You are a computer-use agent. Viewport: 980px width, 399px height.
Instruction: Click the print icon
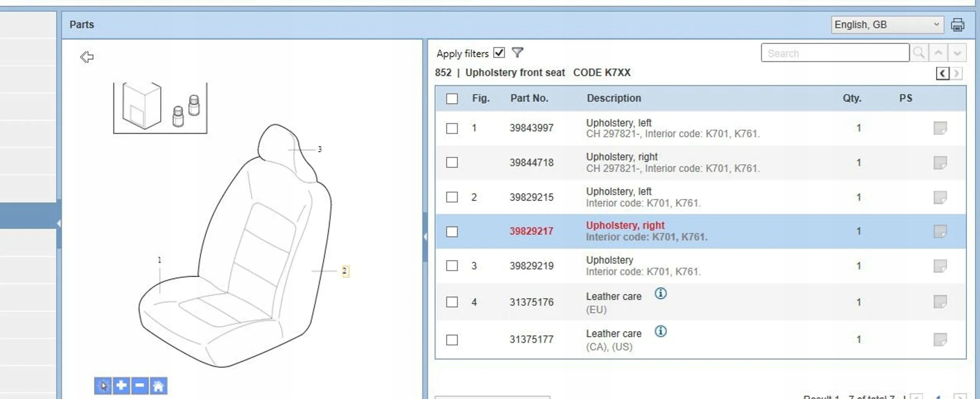point(957,25)
